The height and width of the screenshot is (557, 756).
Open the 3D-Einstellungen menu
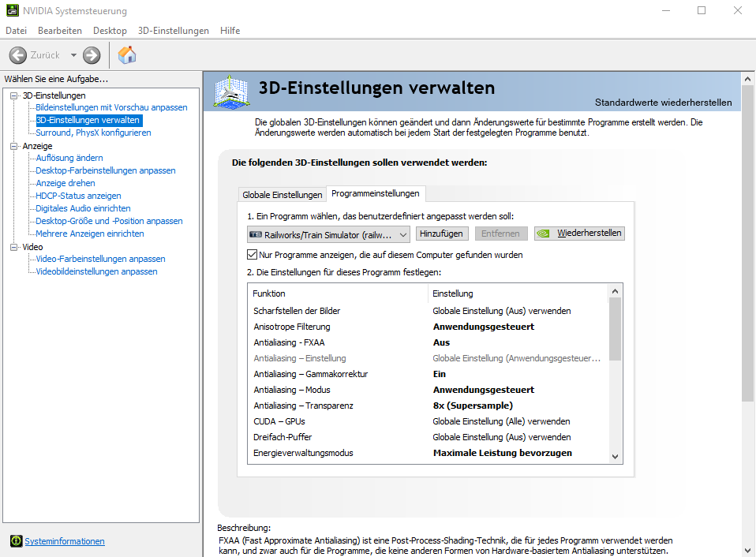(173, 31)
